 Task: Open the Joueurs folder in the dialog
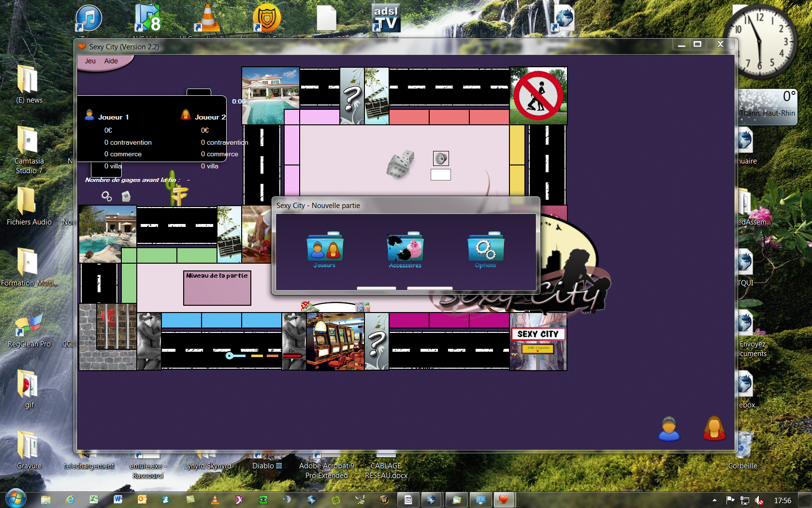point(324,248)
